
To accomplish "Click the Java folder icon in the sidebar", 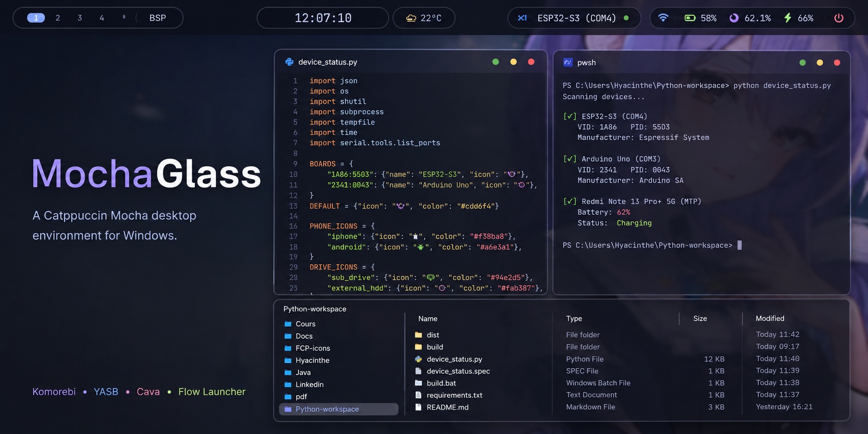I will point(288,372).
